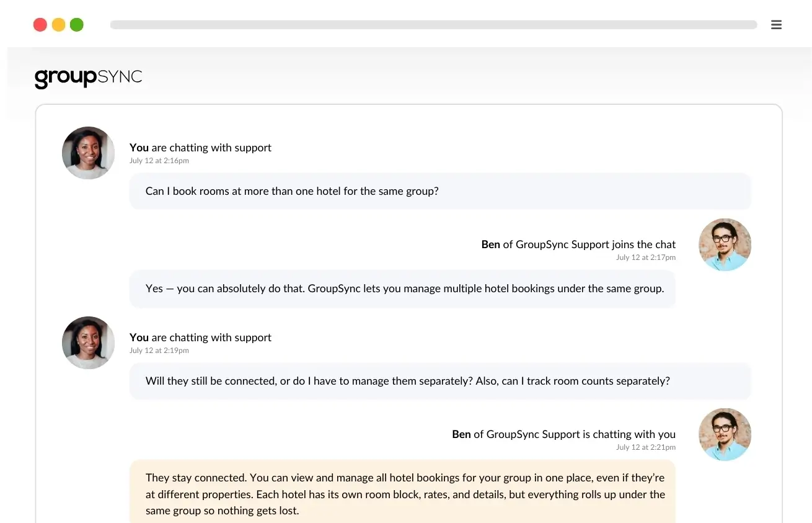Viewport: 812px width, 523px height.
Task: Select the 'Will they still be connected' message
Action: [x=440, y=381]
